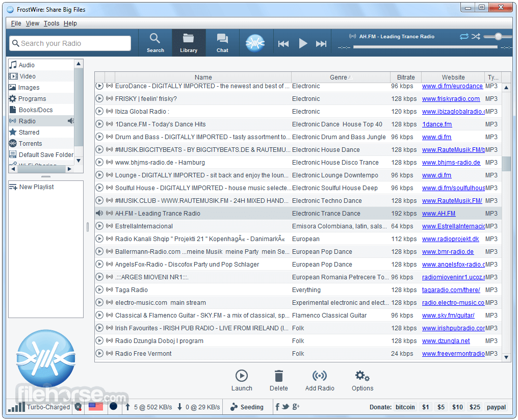Launch the selected radio station
The width and height of the screenshot is (518, 420).
242,380
